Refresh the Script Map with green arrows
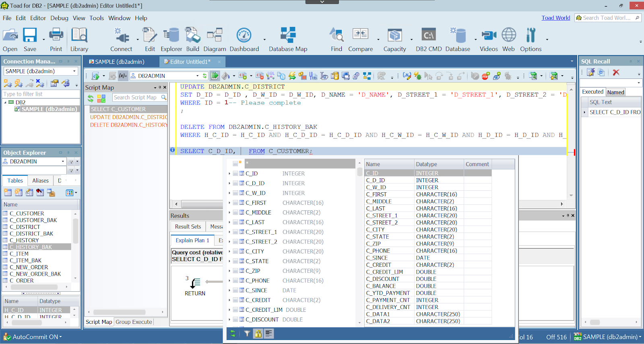 pos(91,98)
